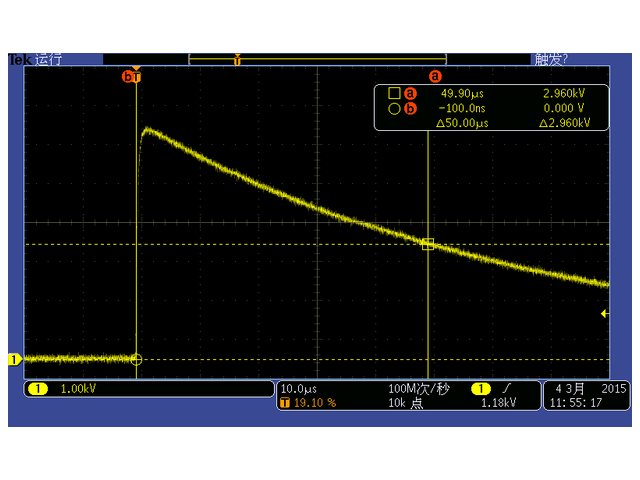Click the orange T icon beside 19.10 %

tap(285, 403)
